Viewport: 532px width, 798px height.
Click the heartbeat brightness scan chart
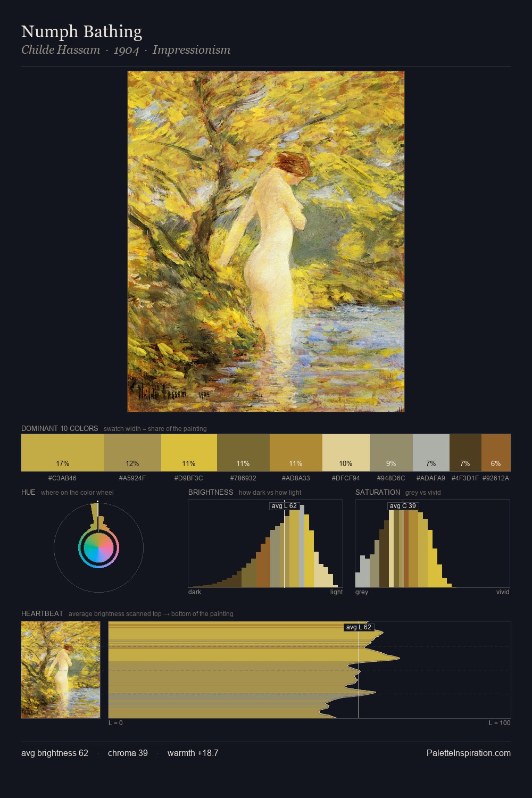tap(310, 670)
